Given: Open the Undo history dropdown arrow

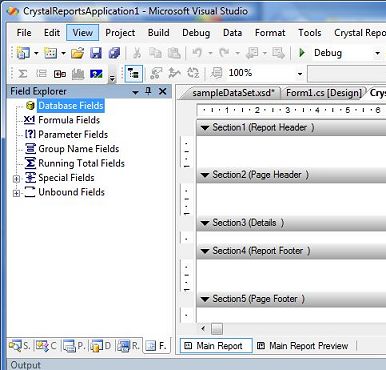Looking at the screenshot, I should (x=210, y=53).
